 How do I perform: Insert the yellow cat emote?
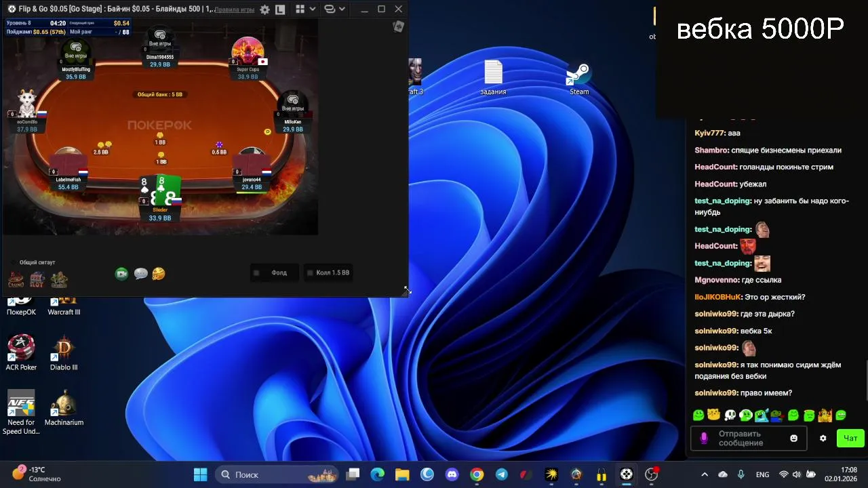713,415
